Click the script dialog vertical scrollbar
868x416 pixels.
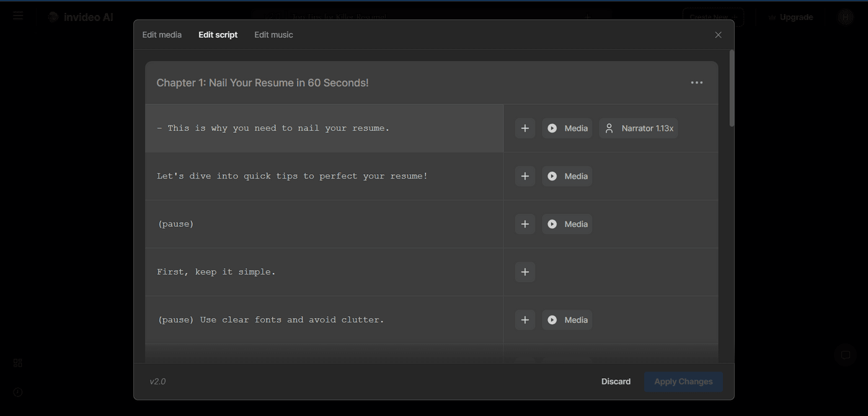click(x=732, y=90)
